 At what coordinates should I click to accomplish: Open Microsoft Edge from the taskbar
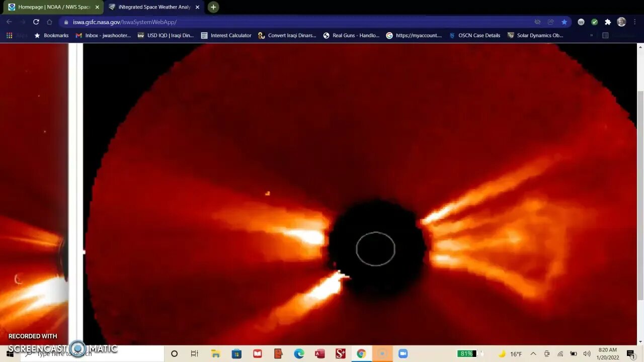tap(299, 353)
